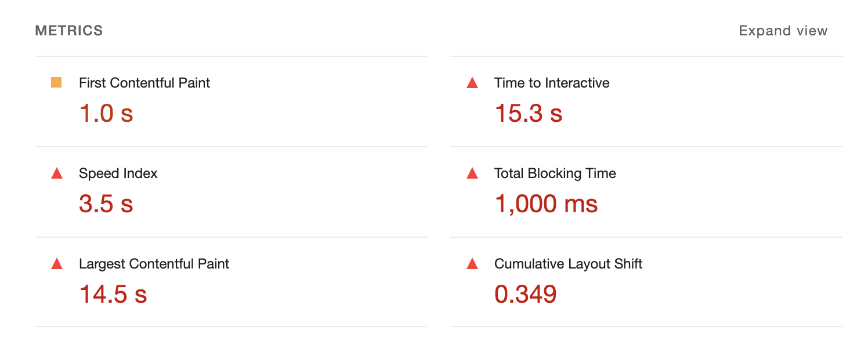Select the red triangle next to Cumulative Layout Shift

pyautogui.click(x=473, y=263)
